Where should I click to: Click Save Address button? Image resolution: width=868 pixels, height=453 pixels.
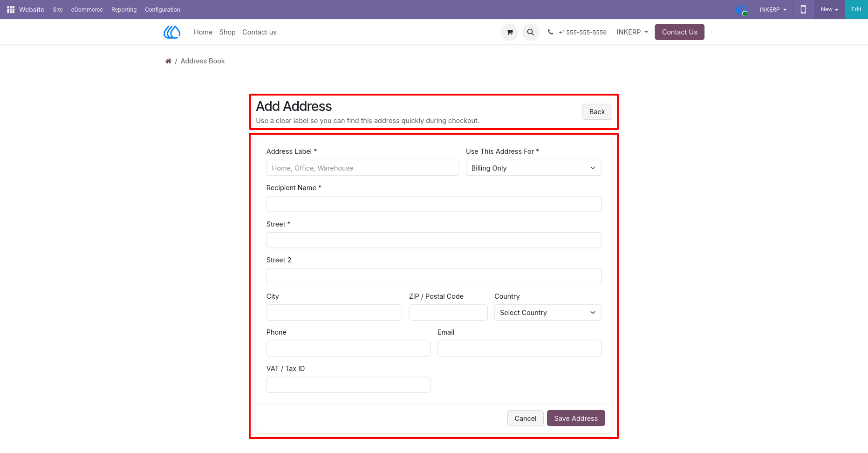click(576, 419)
